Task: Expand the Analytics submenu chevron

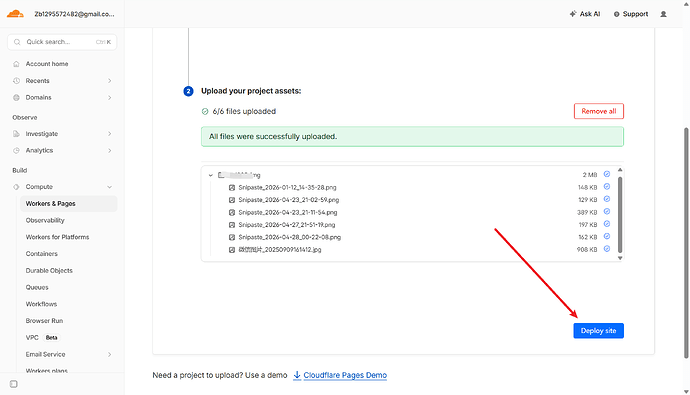Action: (x=110, y=150)
